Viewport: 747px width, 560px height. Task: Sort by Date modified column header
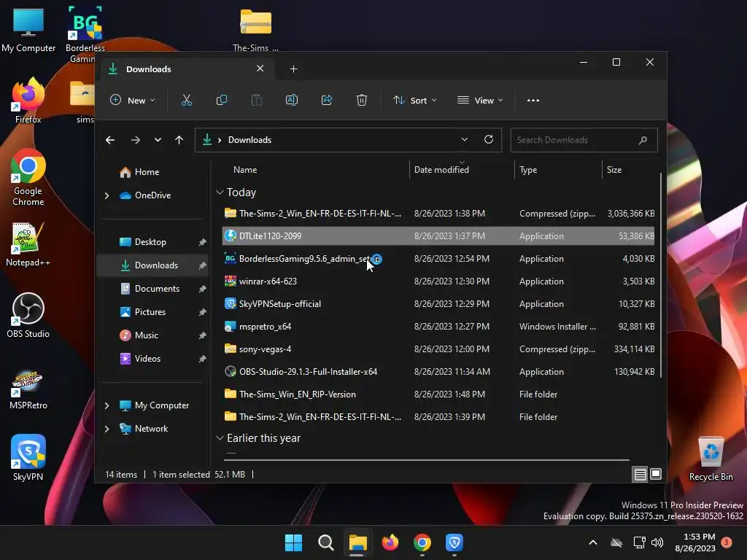pyautogui.click(x=462, y=169)
